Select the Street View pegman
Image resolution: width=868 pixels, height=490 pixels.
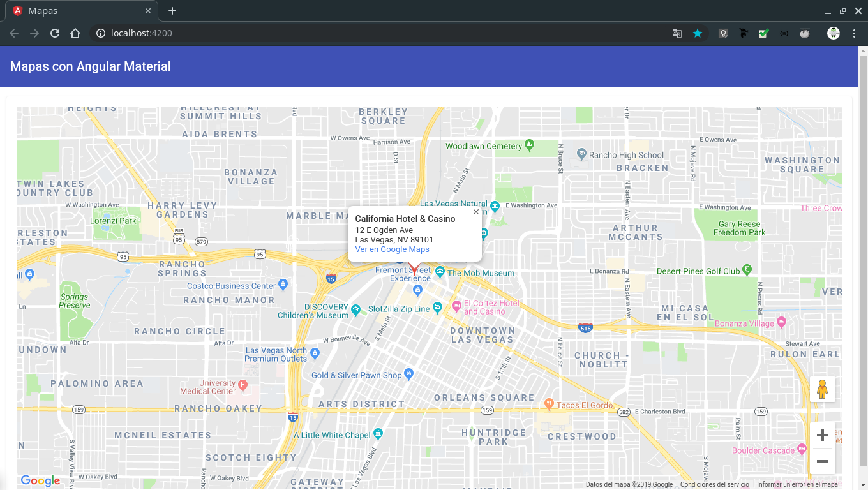click(823, 389)
